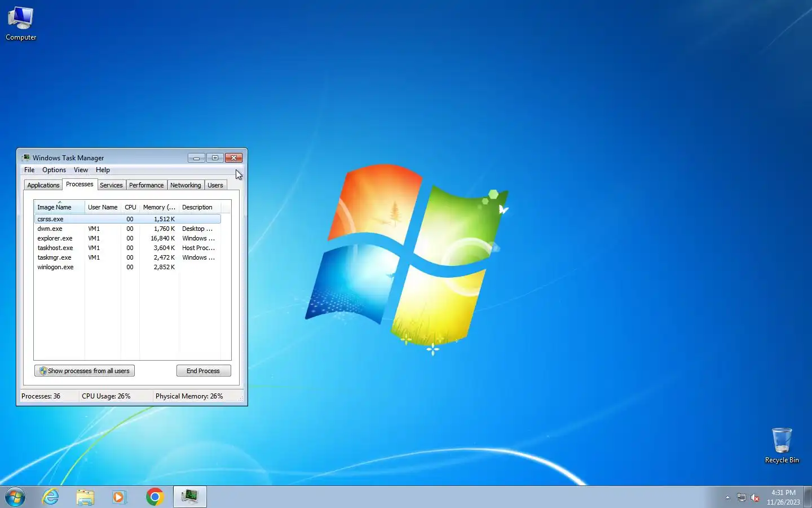The height and width of the screenshot is (508, 812).
Task: Select the explorer.exe process row
Action: [x=127, y=238]
